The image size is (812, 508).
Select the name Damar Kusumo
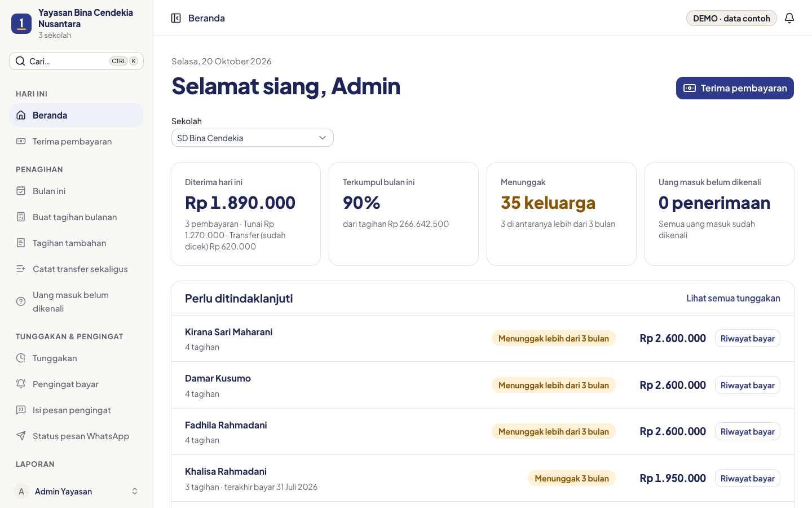pos(218,378)
